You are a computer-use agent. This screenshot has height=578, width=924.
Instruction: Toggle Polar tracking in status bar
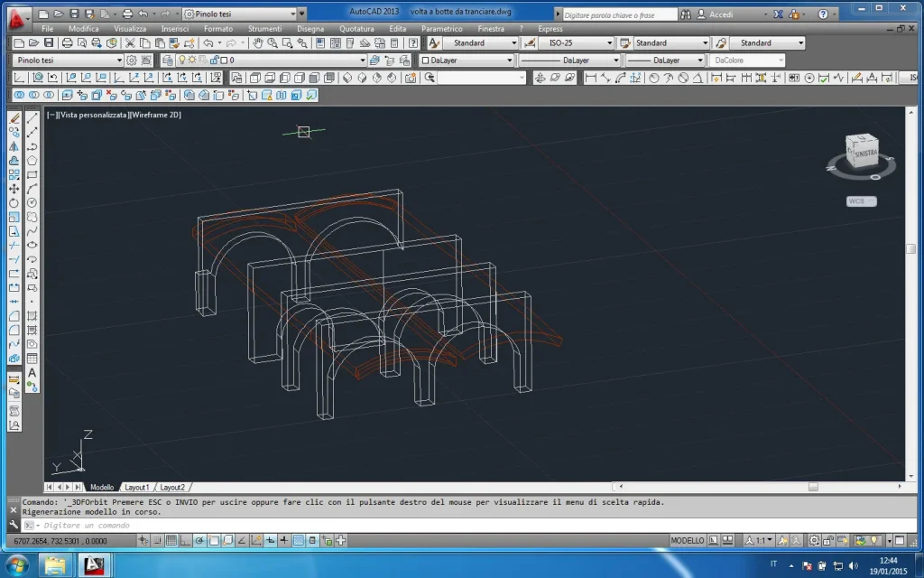tap(199, 540)
